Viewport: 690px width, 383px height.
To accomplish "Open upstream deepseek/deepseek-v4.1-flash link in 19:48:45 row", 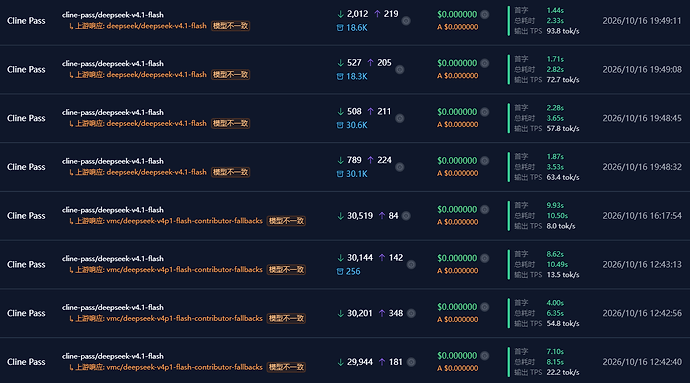I will 156,124.
